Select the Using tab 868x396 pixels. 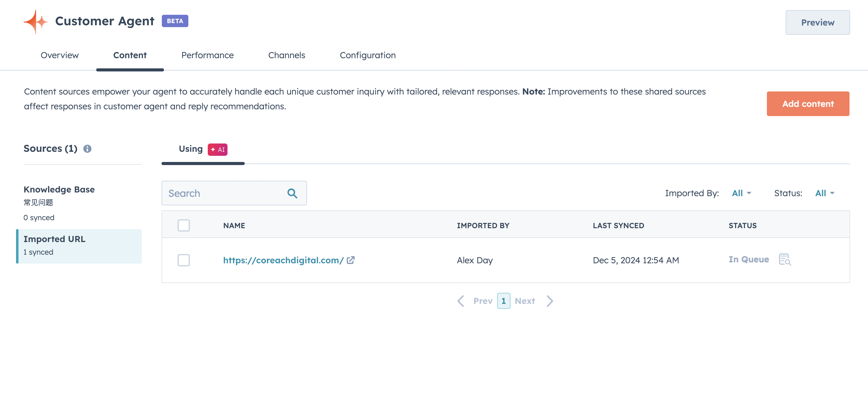click(x=203, y=150)
